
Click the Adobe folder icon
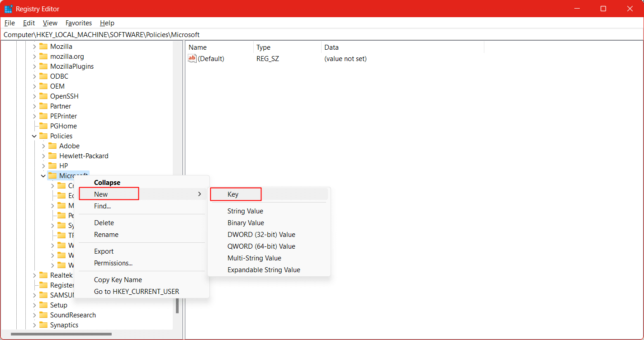tap(52, 146)
